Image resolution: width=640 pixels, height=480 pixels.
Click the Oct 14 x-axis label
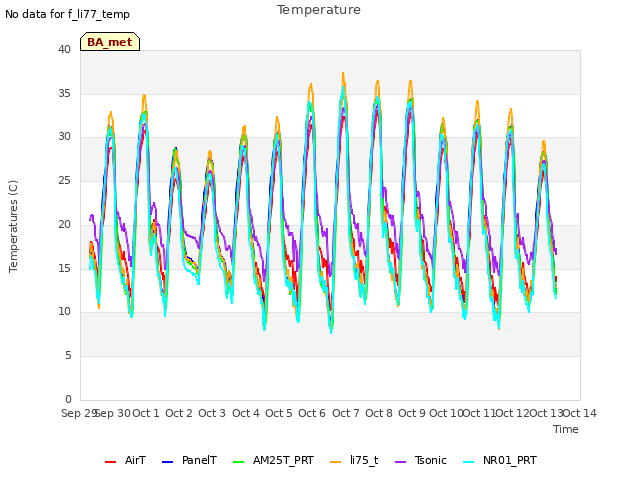[580, 413]
